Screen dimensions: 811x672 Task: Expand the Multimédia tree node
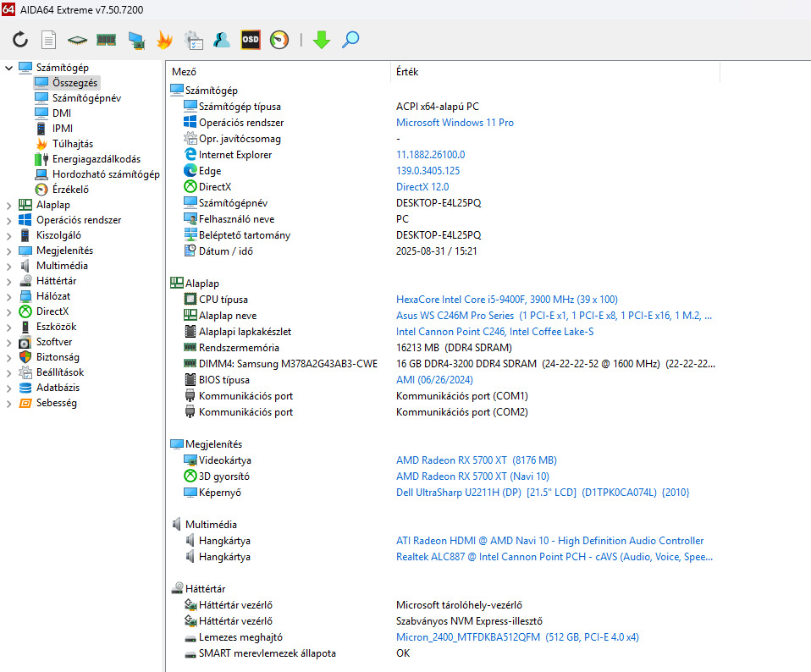pyautogui.click(x=8, y=267)
